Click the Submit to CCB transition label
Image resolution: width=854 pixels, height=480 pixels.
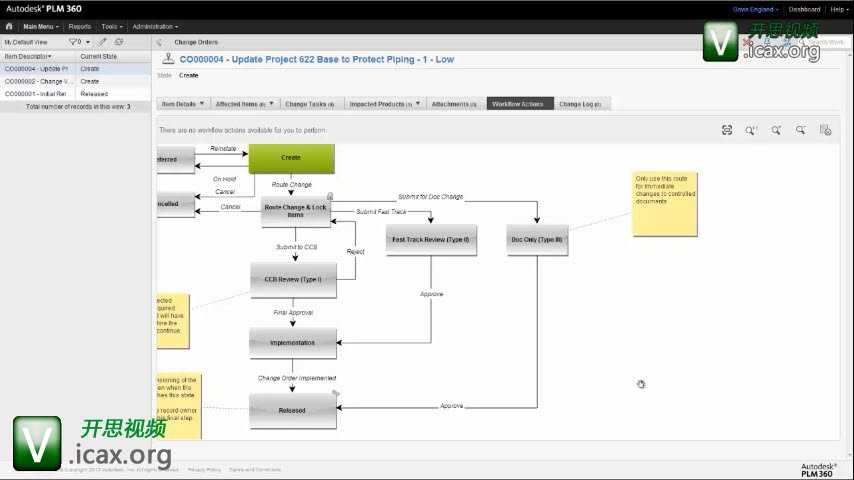(296, 247)
